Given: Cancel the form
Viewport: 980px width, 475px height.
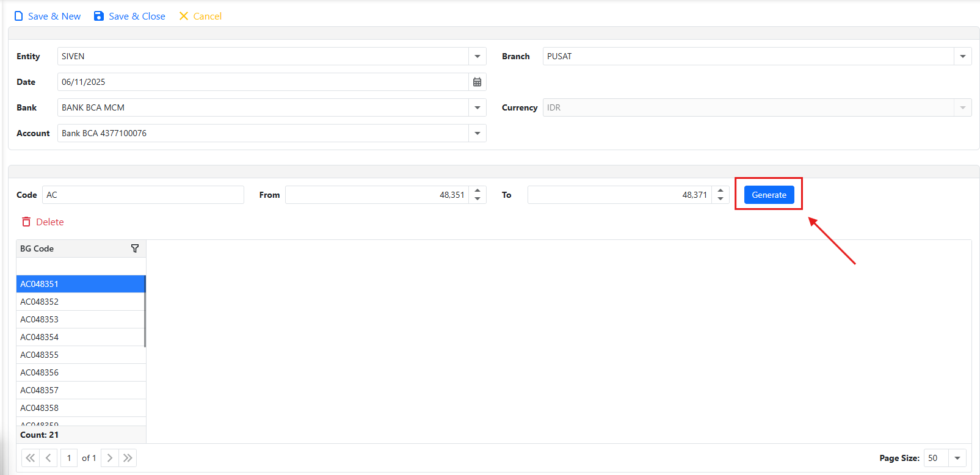Looking at the screenshot, I should tap(200, 16).
